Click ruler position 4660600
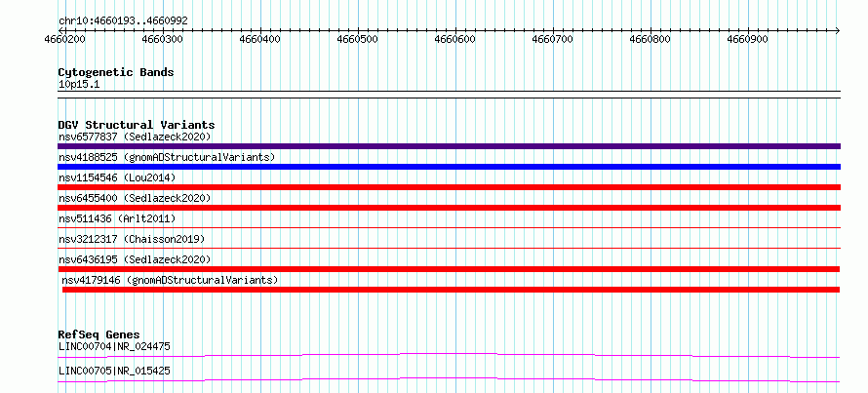This screenshot has height=393, width=868. tap(455, 39)
